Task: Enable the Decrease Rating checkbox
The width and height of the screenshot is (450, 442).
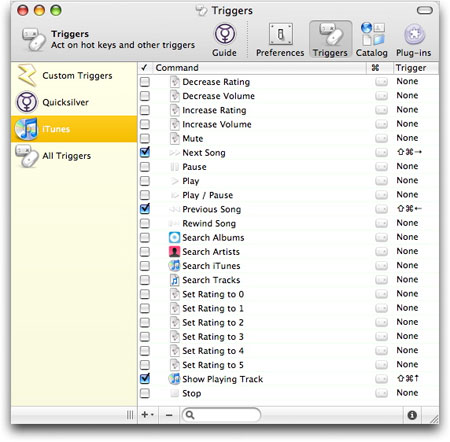Action: pos(145,82)
